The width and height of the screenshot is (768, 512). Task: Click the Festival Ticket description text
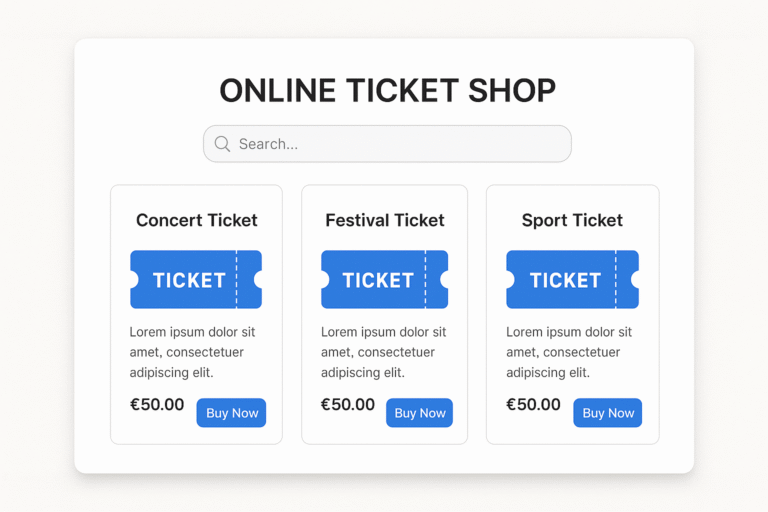383,352
